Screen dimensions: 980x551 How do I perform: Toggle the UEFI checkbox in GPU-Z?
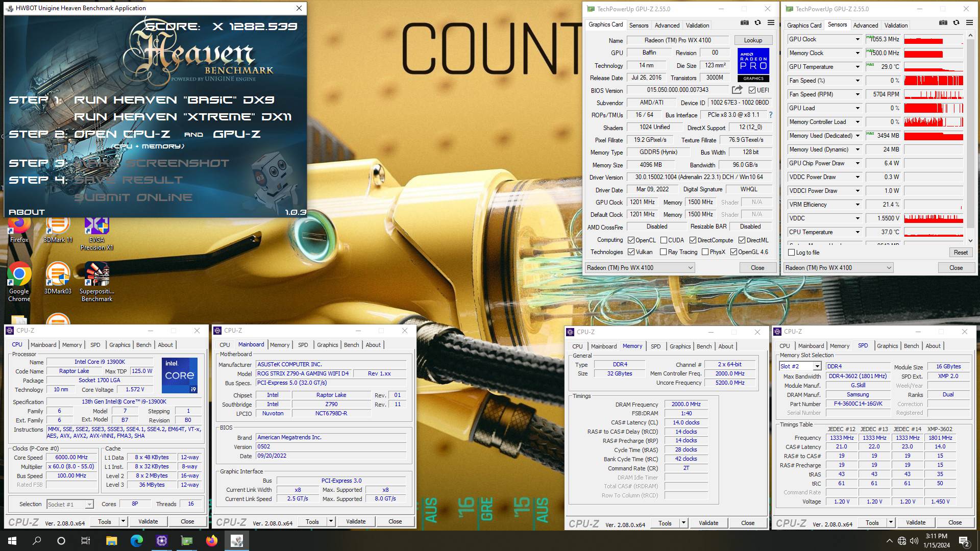pos(752,90)
